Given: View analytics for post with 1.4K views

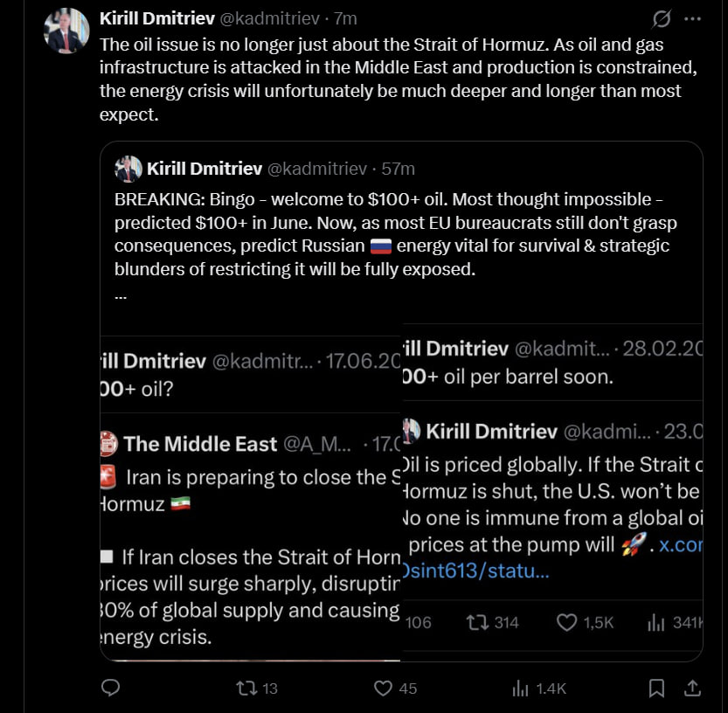Looking at the screenshot, I should pyautogui.click(x=520, y=689).
